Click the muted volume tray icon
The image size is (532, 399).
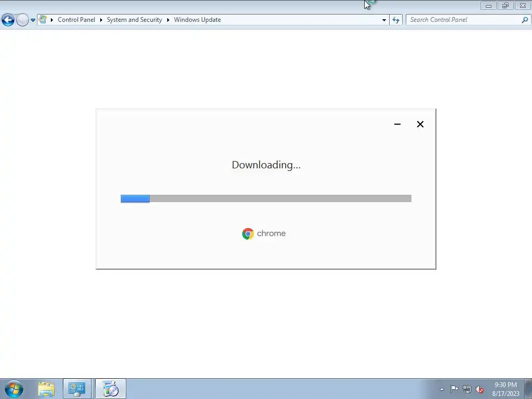[480, 389]
